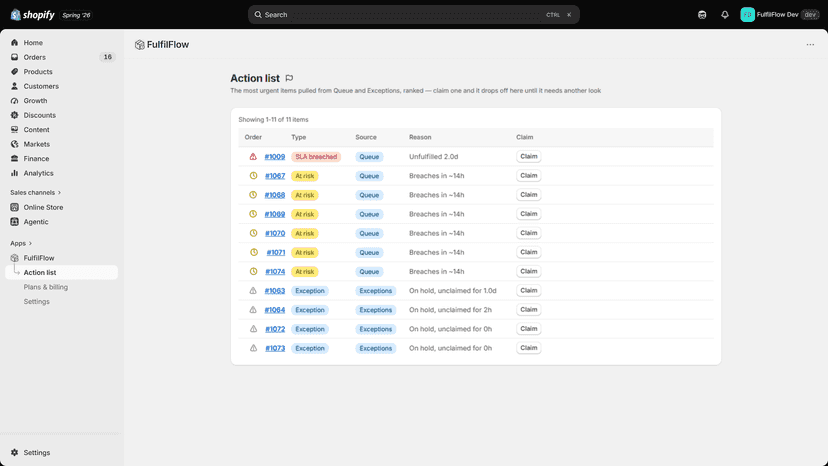The height and width of the screenshot is (466, 828).
Task: Claim order #1064
Action: [529, 310]
